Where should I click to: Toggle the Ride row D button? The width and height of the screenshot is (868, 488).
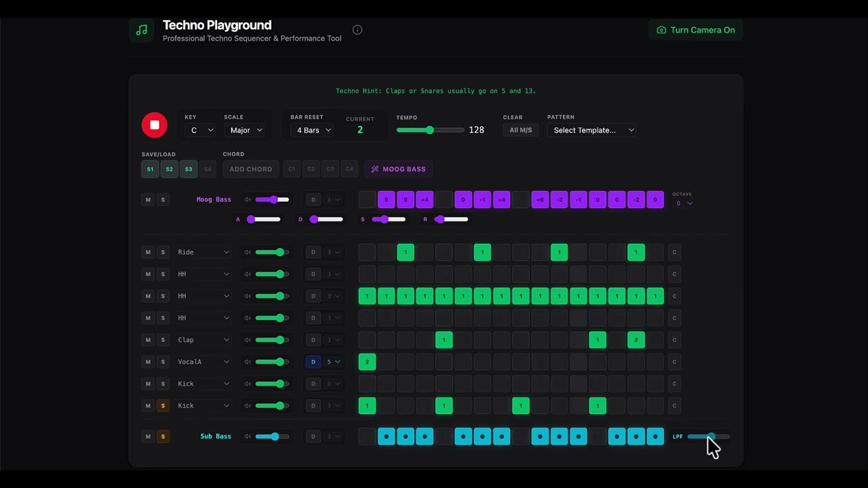(x=313, y=252)
